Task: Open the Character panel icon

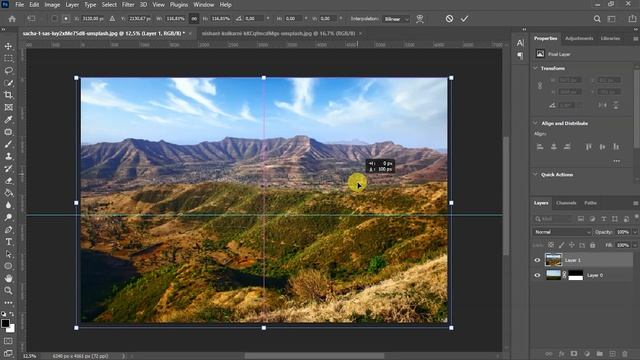Action: [x=520, y=43]
